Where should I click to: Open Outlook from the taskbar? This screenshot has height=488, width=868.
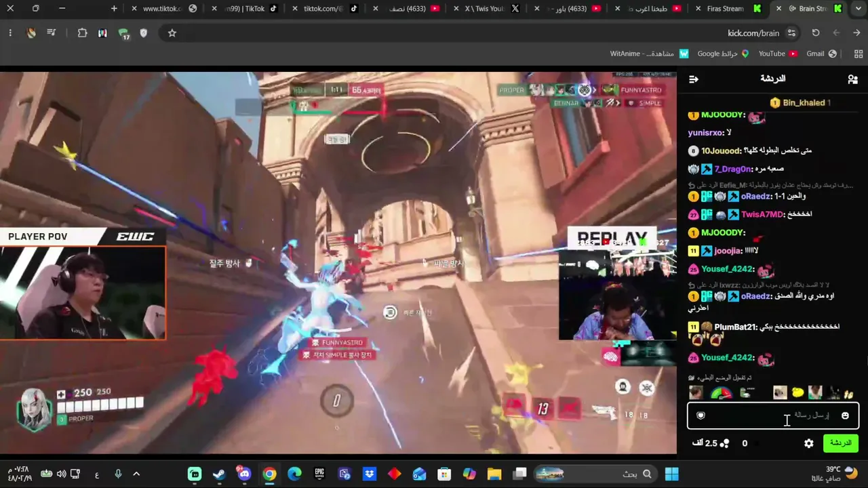click(x=419, y=474)
